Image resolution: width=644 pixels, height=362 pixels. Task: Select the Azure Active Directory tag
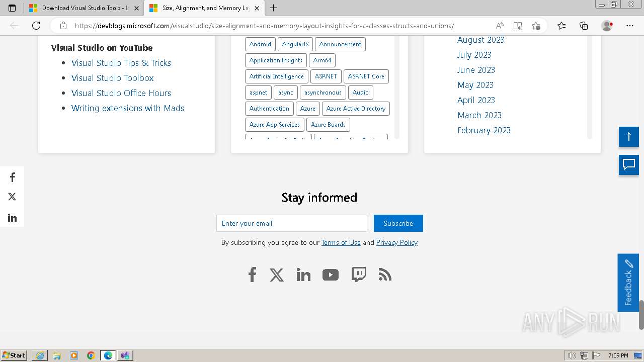click(x=356, y=109)
